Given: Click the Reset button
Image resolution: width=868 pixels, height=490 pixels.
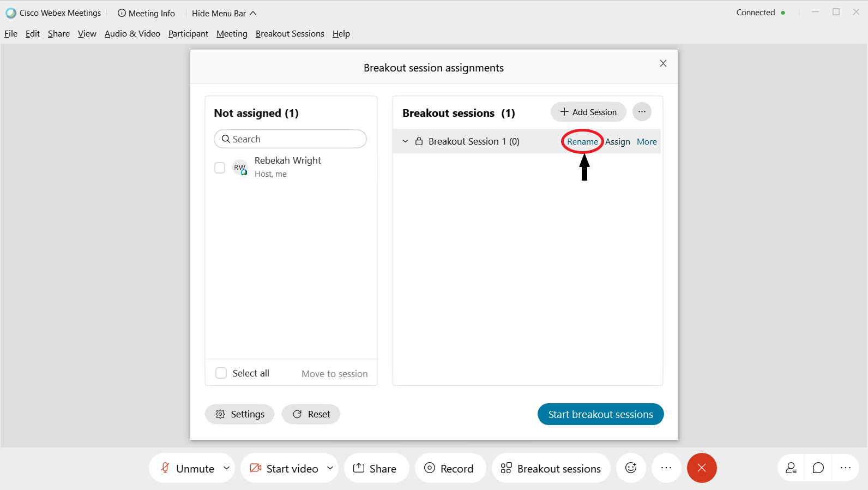Looking at the screenshot, I should click(x=311, y=414).
